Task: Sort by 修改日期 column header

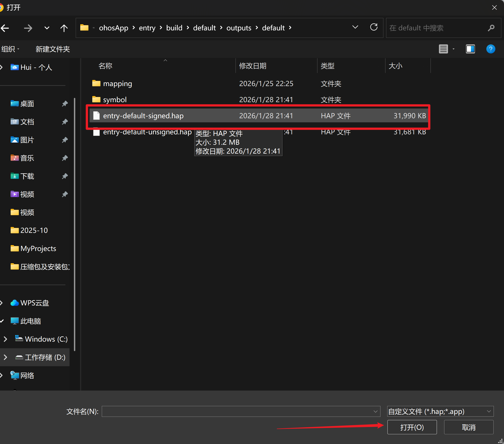Action: tap(253, 66)
